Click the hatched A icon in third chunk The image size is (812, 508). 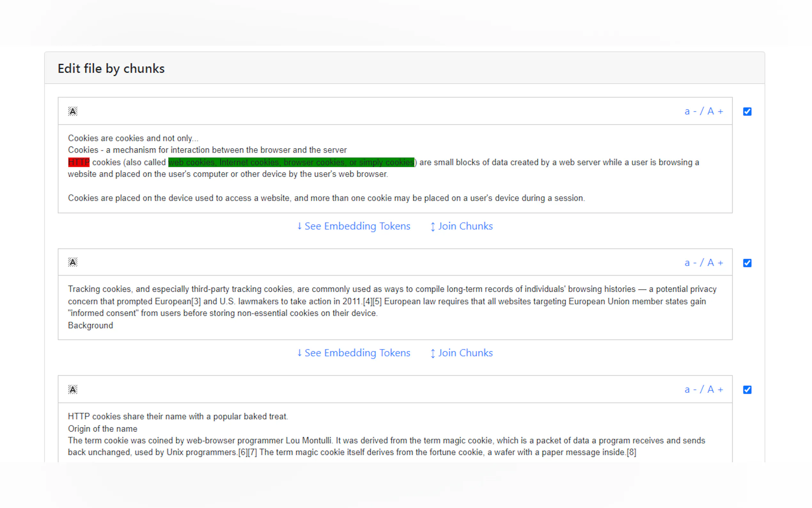pos(73,389)
